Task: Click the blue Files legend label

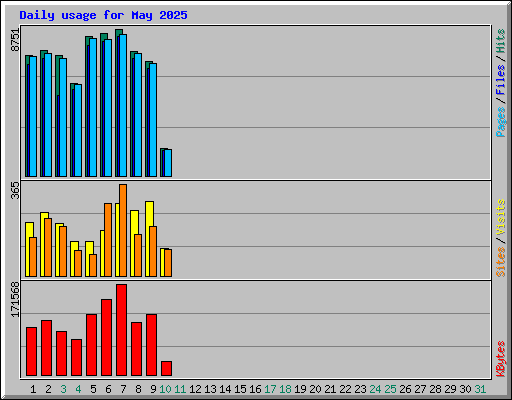Action: (500, 80)
